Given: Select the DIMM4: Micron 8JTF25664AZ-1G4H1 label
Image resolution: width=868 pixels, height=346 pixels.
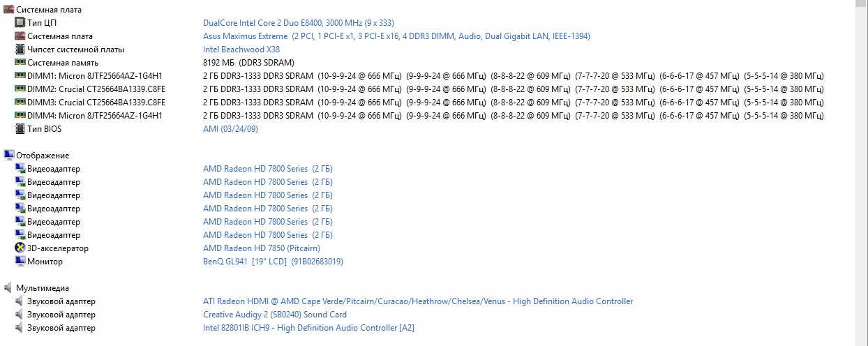Looking at the screenshot, I should (95, 116).
